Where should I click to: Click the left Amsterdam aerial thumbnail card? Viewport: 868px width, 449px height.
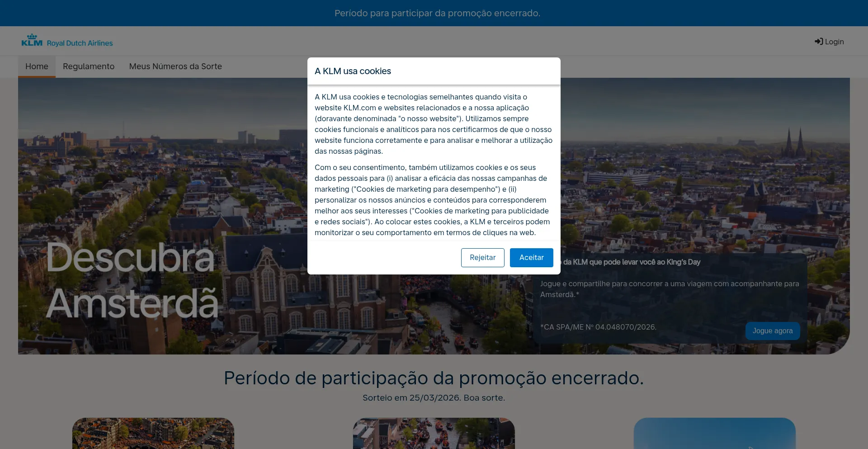[x=153, y=433]
